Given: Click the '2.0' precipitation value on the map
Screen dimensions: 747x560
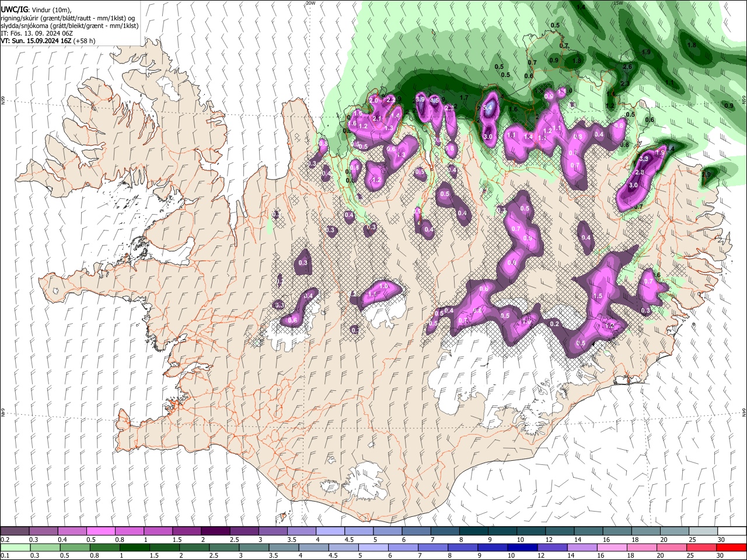Looking at the screenshot, I should pyautogui.click(x=374, y=100).
